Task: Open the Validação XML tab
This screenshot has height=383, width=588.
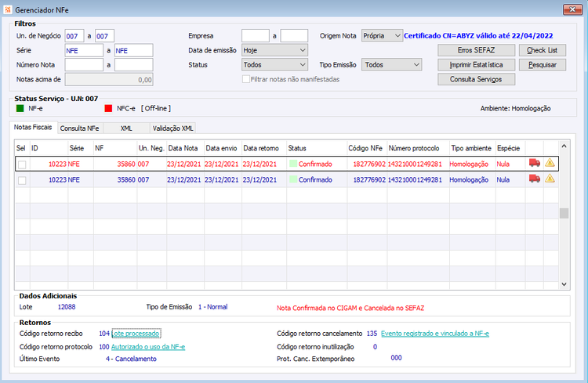Action: tap(173, 128)
